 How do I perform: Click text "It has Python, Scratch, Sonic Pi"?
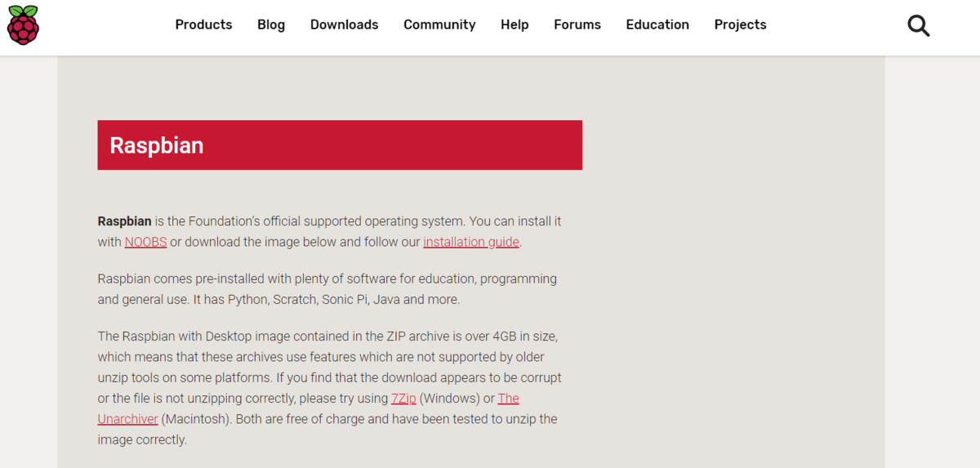click(281, 300)
